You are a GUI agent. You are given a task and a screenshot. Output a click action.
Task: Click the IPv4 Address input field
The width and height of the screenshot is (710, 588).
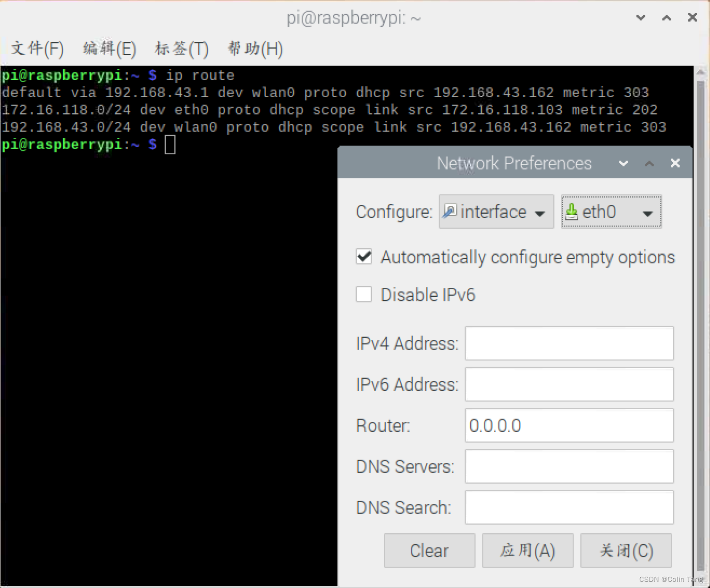569,343
